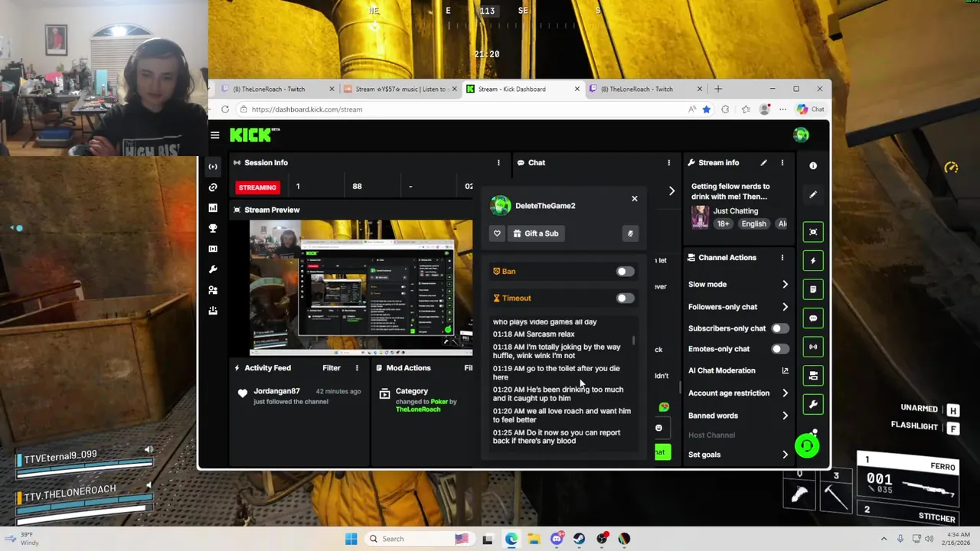Image resolution: width=980 pixels, height=551 pixels.
Task: Open the link icon in left sidebar
Action: [213, 187]
